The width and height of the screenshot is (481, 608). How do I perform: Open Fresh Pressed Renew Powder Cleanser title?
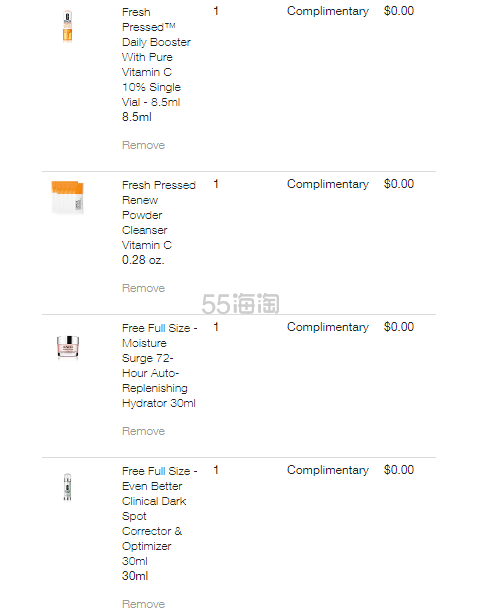click(x=159, y=215)
